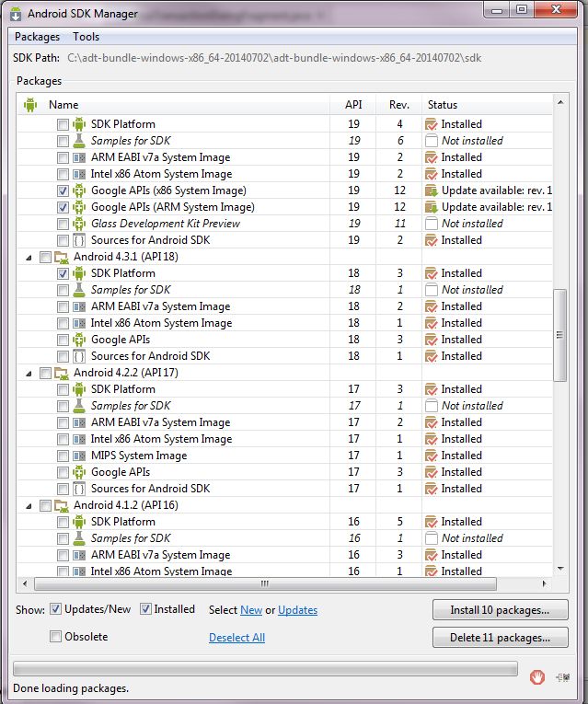Toggle the Installed show filter
Viewport: 588px width, 704px height.
(x=145, y=609)
